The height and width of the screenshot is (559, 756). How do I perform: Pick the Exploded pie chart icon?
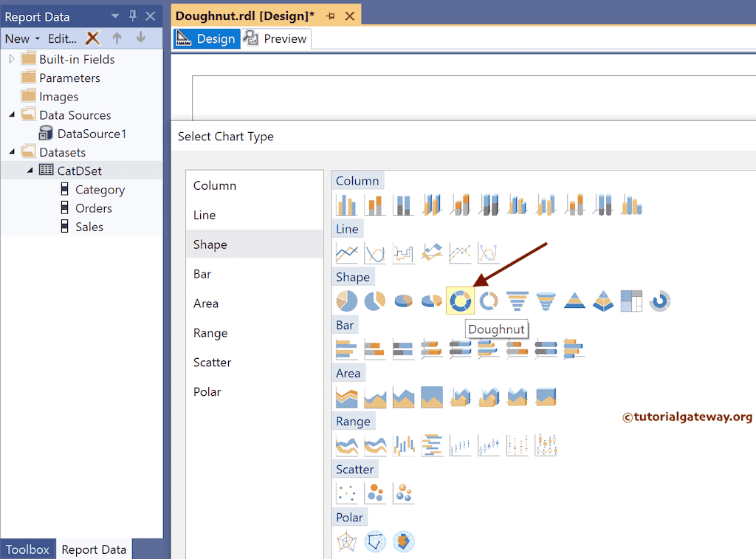point(375,301)
